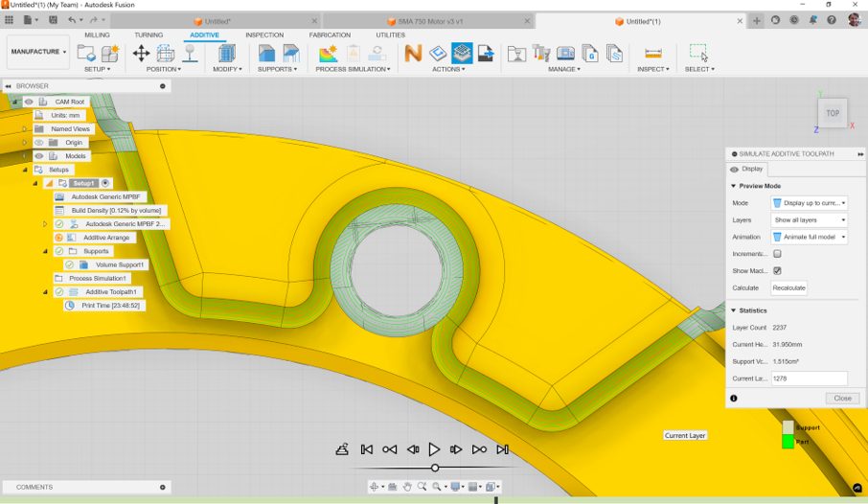Toggle the Incremental checkbox
The image size is (868, 504).
pyautogui.click(x=777, y=254)
